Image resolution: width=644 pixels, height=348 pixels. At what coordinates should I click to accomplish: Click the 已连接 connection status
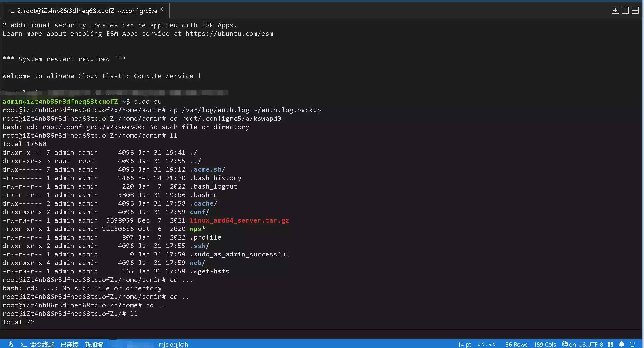(69, 344)
